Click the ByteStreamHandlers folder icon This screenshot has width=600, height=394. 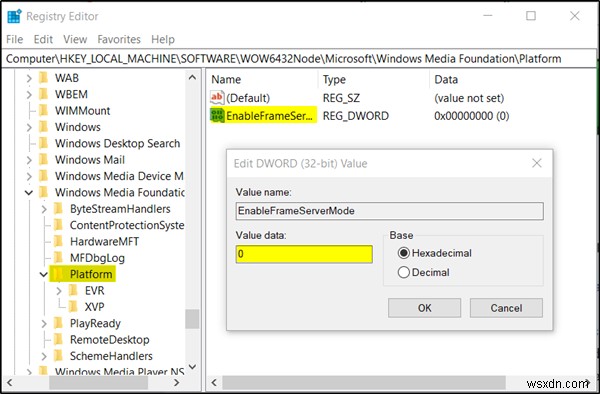tap(59, 209)
